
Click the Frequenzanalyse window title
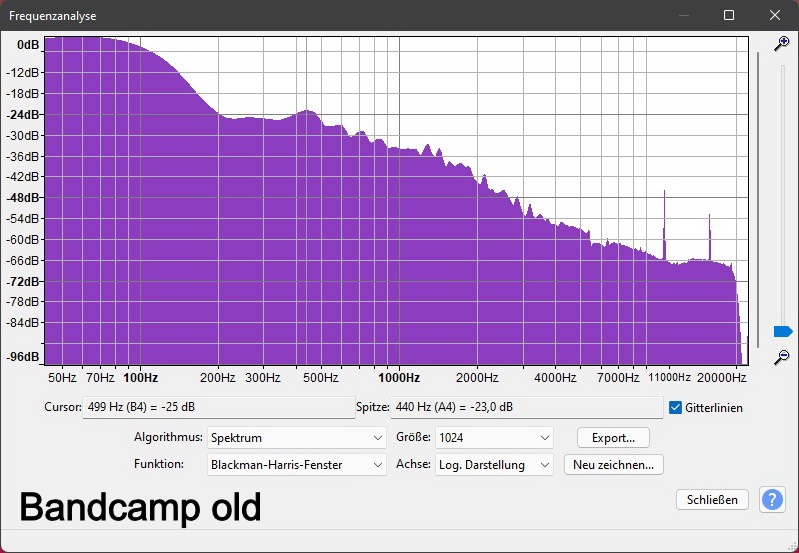[x=52, y=16]
